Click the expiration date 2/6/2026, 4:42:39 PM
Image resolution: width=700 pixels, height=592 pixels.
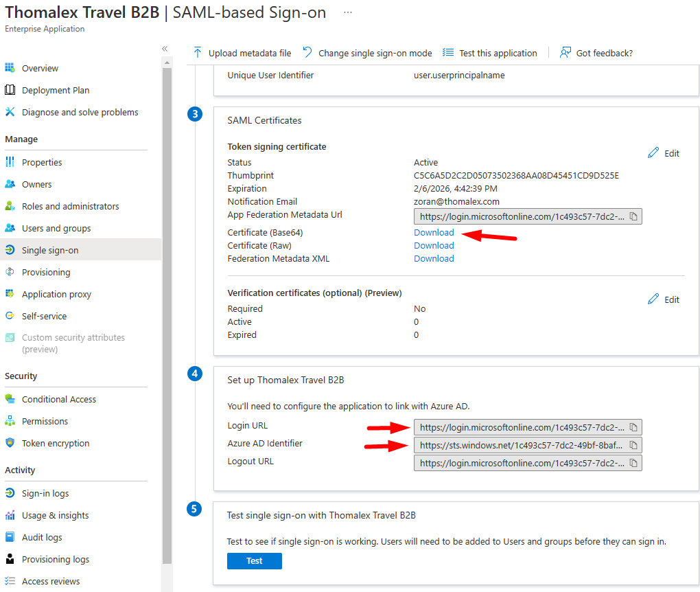pos(456,188)
